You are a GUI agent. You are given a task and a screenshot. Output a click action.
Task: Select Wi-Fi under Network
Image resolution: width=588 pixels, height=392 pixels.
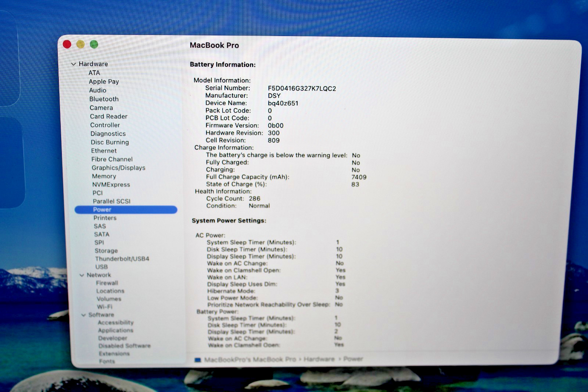pyautogui.click(x=105, y=307)
